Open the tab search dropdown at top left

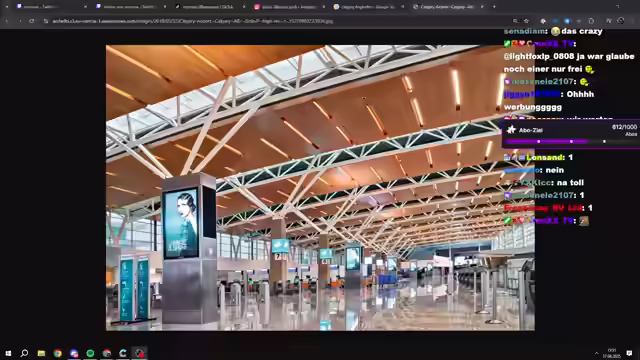7,7
